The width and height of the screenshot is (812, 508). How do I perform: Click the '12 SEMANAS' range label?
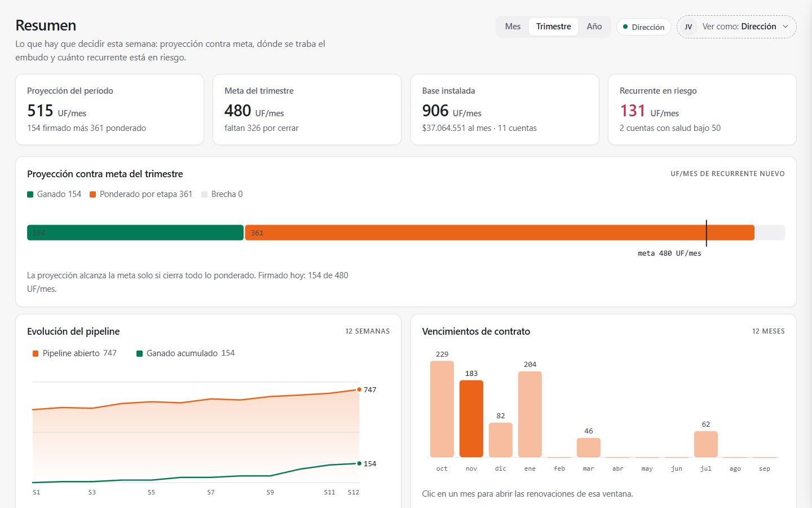point(368,331)
